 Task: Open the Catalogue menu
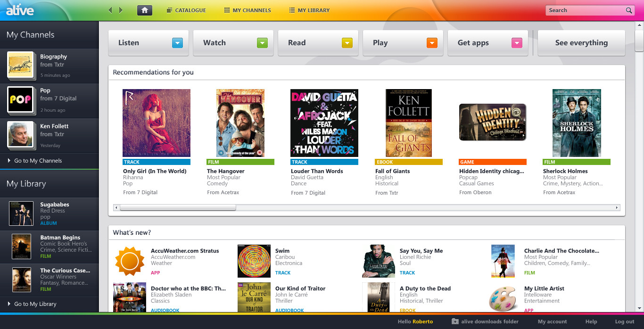click(x=186, y=10)
